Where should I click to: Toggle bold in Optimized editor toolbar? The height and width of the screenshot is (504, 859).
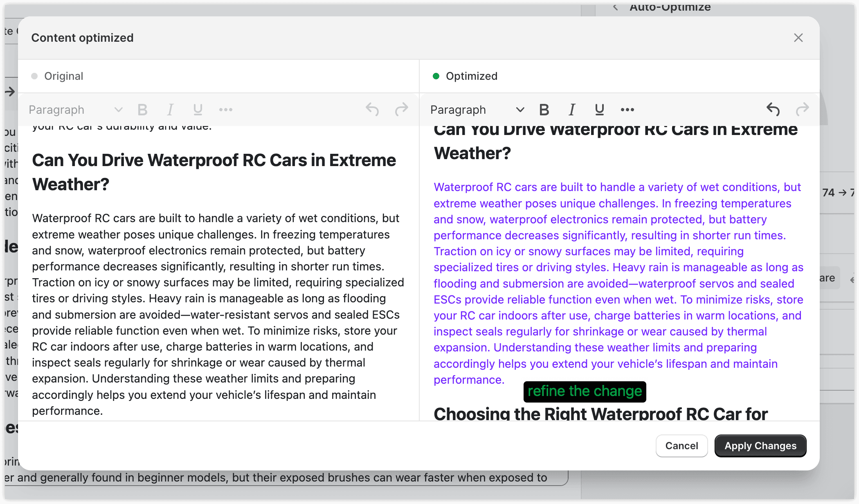(x=544, y=110)
